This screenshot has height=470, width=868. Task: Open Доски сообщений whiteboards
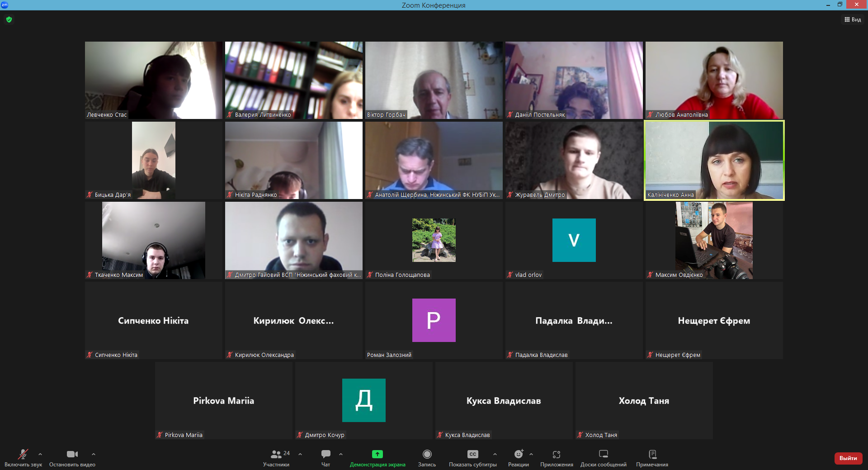click(604, 458)
